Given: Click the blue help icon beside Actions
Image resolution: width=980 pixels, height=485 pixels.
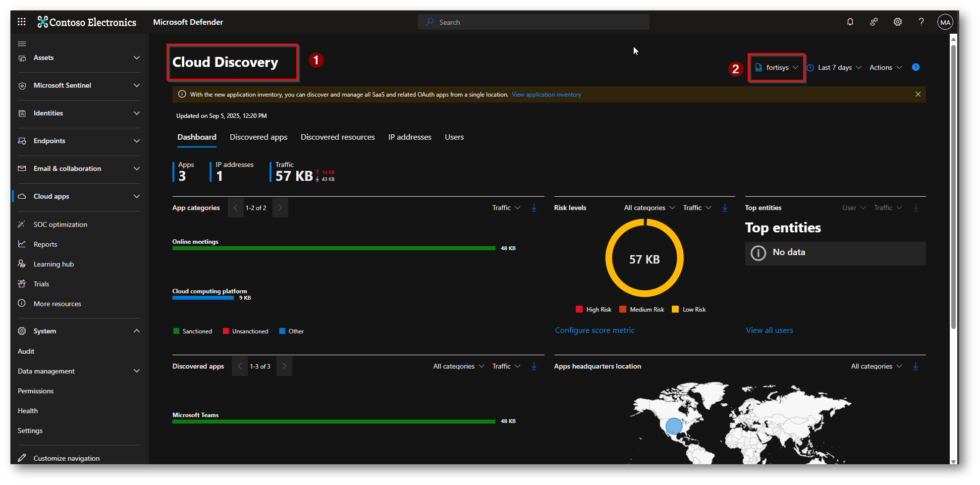Looking at the screenshot, I should [x=916, y=67].
